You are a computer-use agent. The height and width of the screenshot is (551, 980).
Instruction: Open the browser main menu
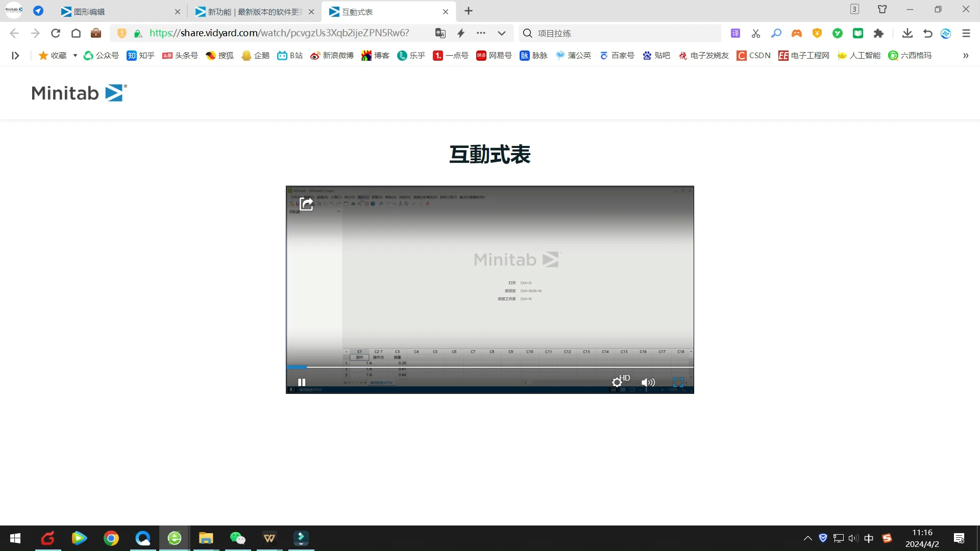point(966,33)
